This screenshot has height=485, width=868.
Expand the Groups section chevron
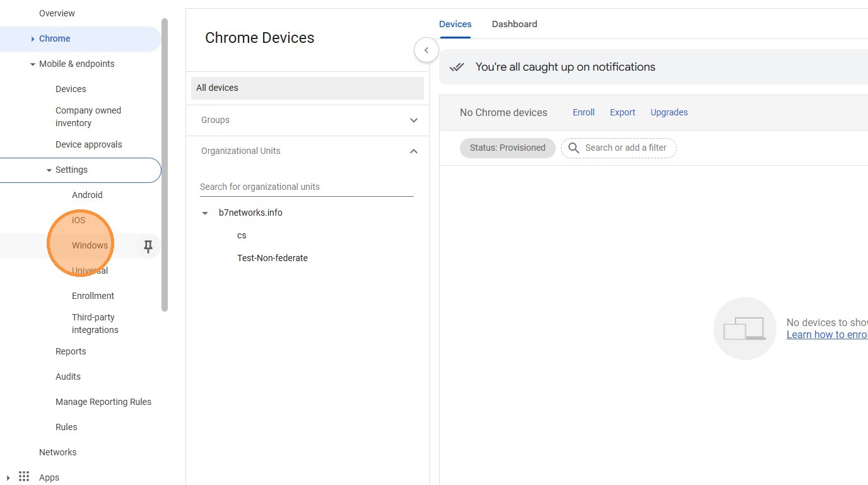pos(414,120)
